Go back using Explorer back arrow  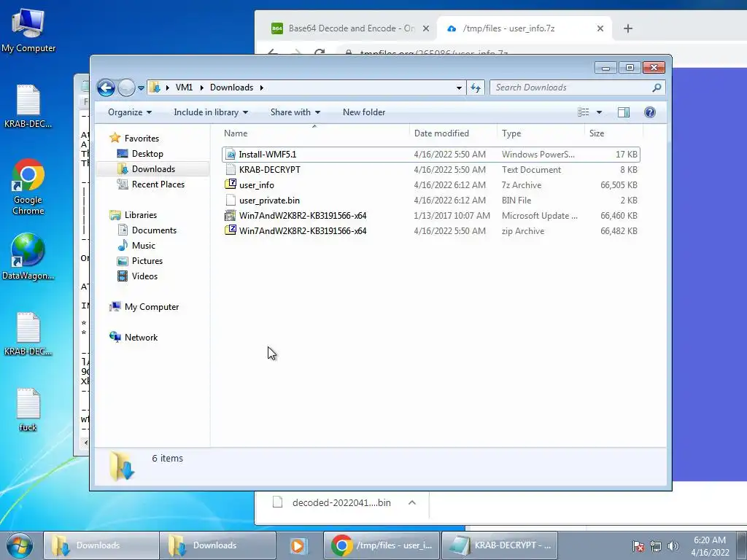[x=106, y=87]
